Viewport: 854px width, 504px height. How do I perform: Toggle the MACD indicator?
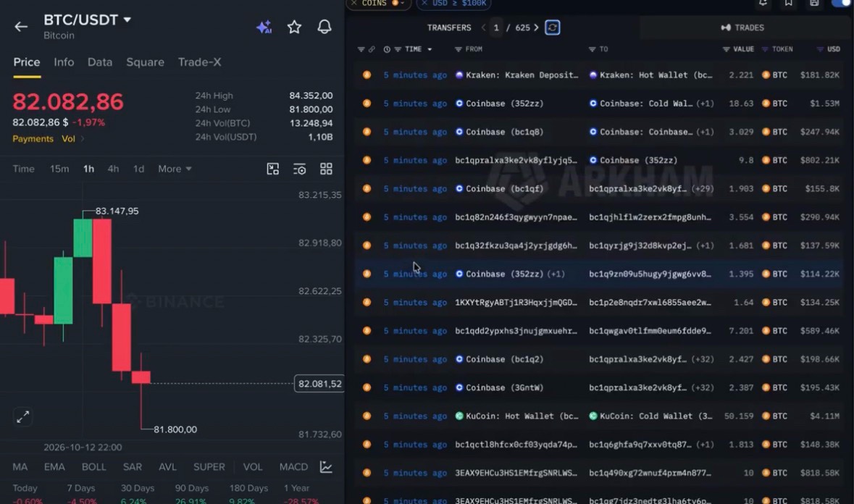[x=293, y=466]
